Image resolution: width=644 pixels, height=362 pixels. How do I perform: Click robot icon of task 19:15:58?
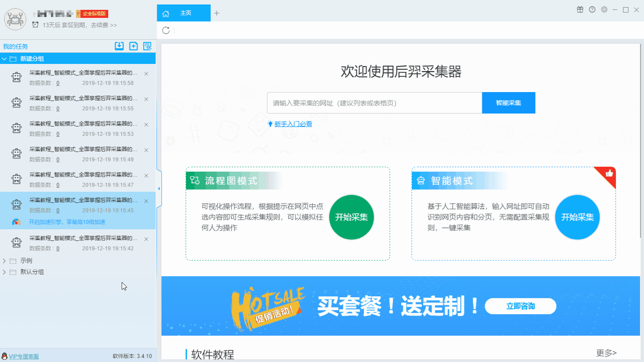pyautogui.click(x=17, y=78)
